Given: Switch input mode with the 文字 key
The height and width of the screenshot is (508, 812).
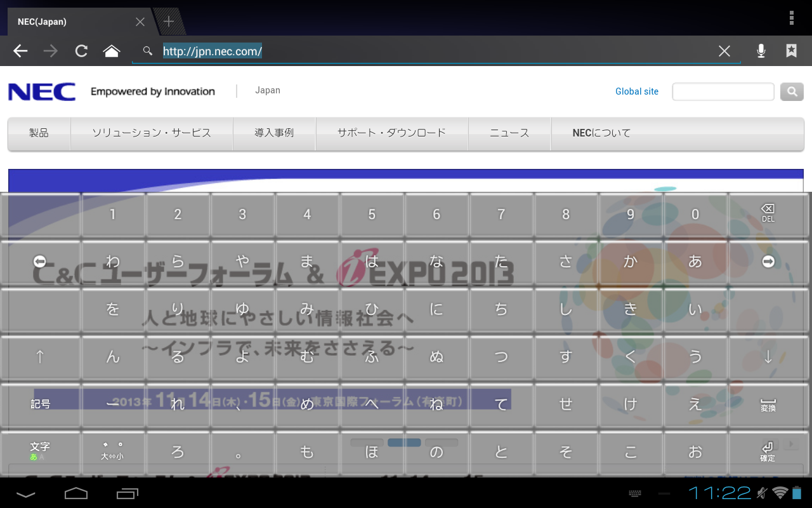Looking at the screenshot, I should 40,451.
